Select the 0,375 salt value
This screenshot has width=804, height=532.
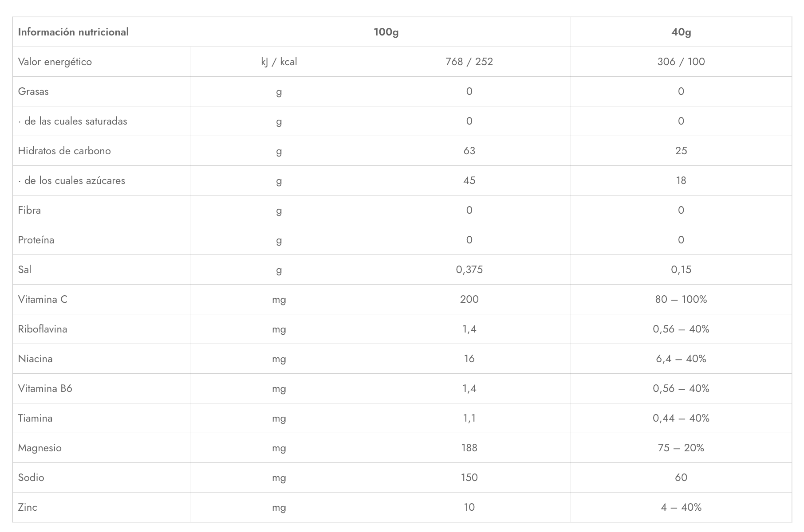coord(469,270)
